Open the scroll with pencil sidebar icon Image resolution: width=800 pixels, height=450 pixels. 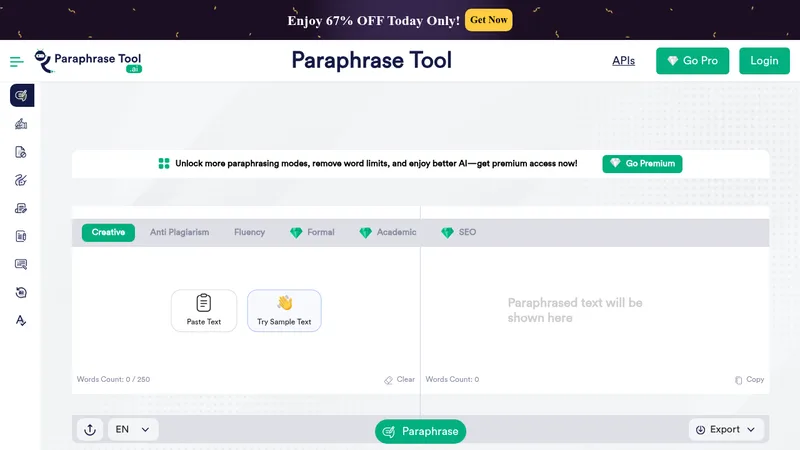[x=21, y=208]
